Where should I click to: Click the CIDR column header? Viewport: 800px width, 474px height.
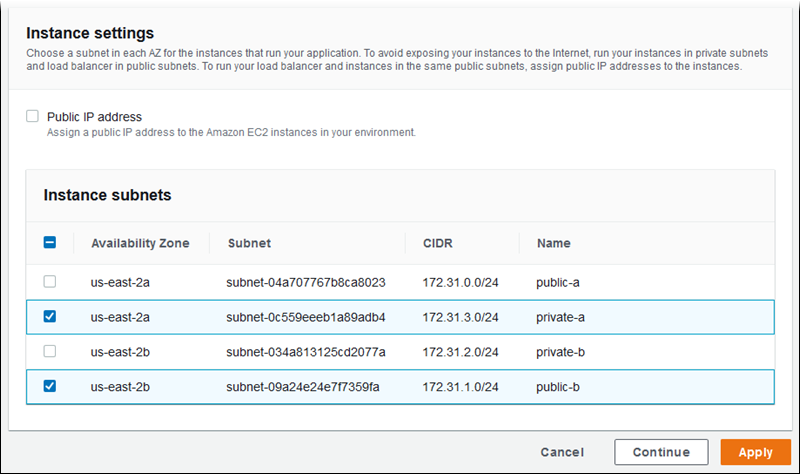tap(439, 243)
